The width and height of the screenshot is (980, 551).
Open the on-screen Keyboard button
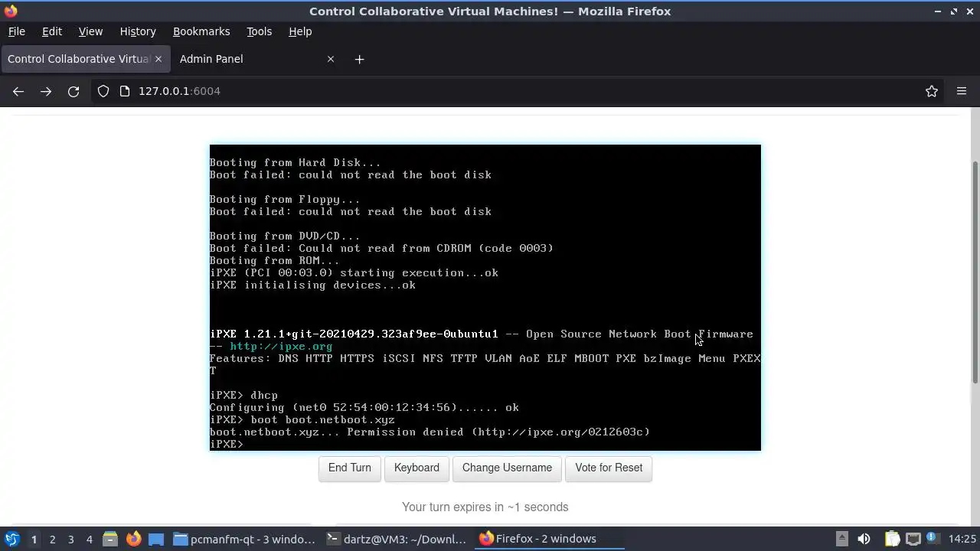tap(416, 468)
